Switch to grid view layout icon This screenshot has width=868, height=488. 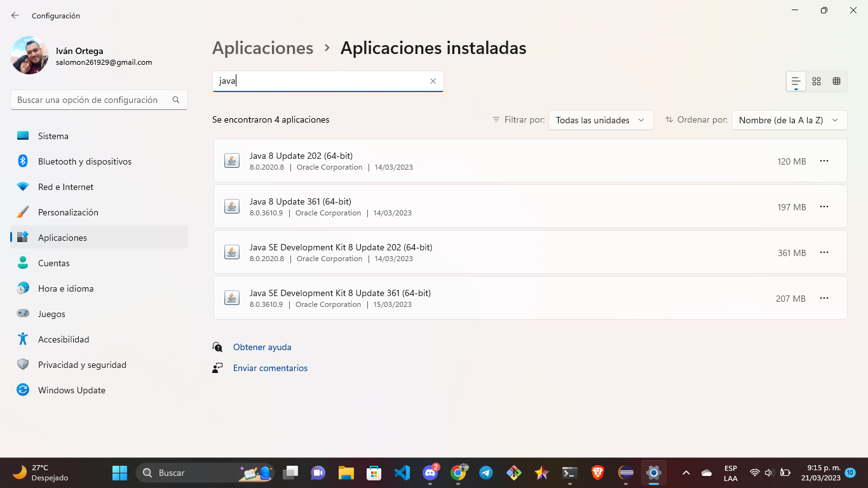click(817, 81)
